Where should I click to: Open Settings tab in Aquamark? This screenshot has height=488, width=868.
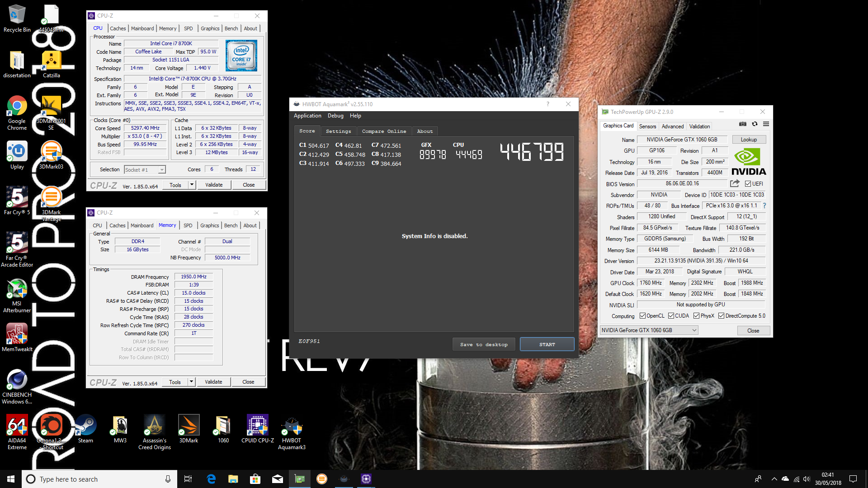pos(338,131)
